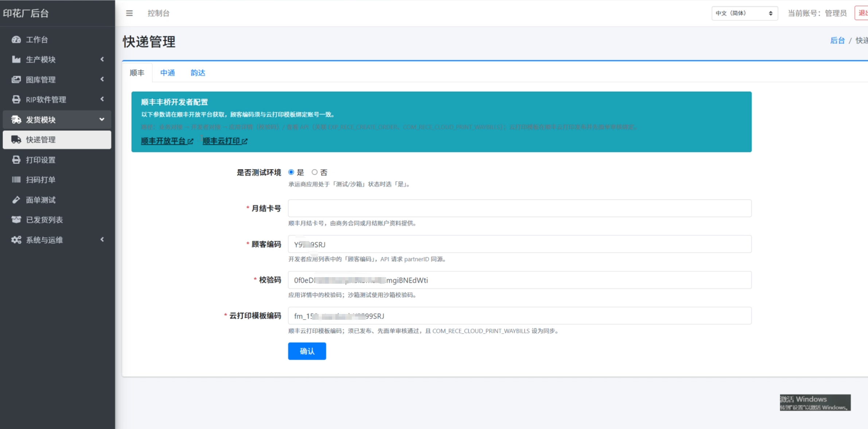The image size is (868, 429).
Task: Switch to the 顺丰 tab
Action: (137, 73)
